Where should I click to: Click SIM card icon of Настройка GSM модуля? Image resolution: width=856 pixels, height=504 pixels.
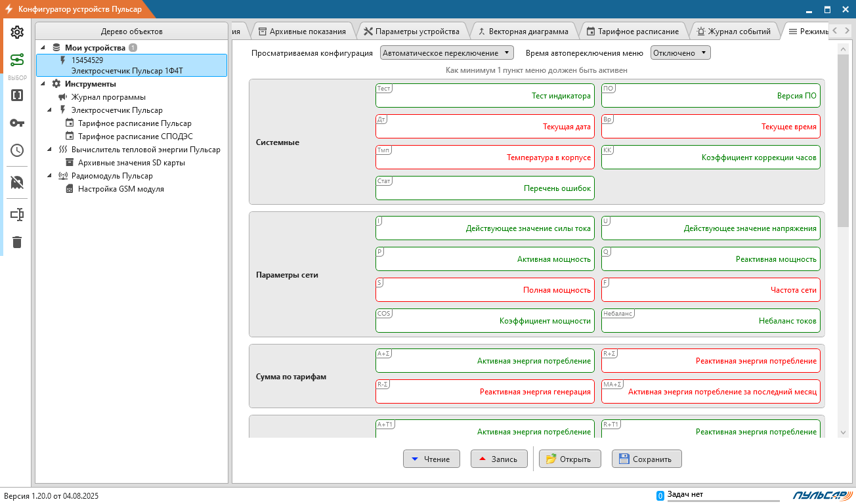pos(70,189)
